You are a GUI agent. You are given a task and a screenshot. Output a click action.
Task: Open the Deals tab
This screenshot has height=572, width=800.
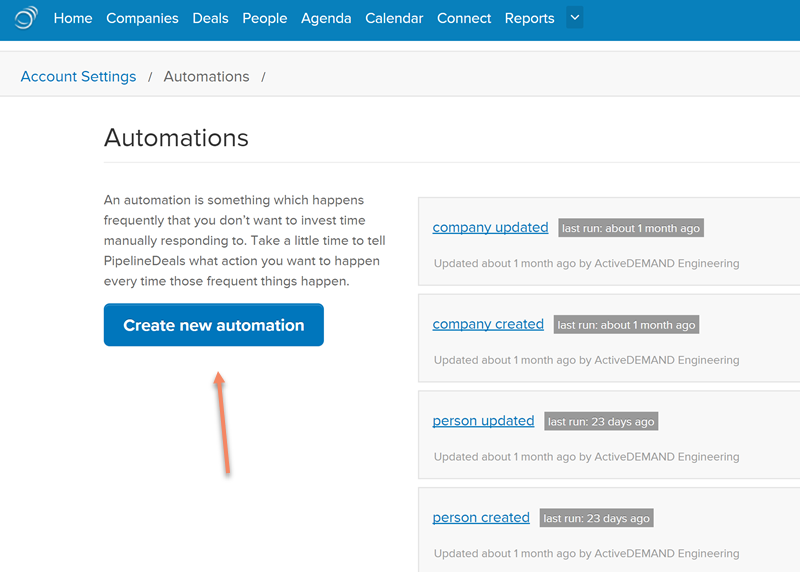click(210, 18)
